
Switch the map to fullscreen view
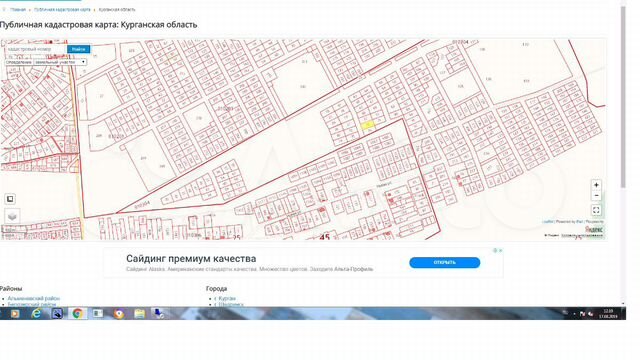pyautogui.click(x=596, y=210)
